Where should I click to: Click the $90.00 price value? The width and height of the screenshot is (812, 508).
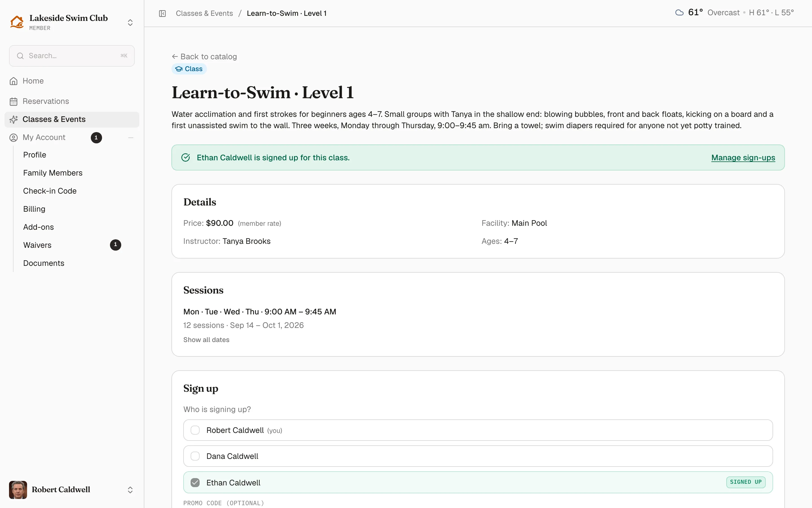point(220,223)
